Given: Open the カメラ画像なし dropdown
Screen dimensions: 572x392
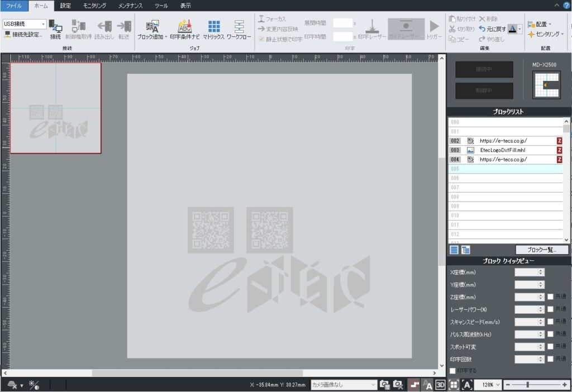Looking at the screenshot, I should [344, 384].
